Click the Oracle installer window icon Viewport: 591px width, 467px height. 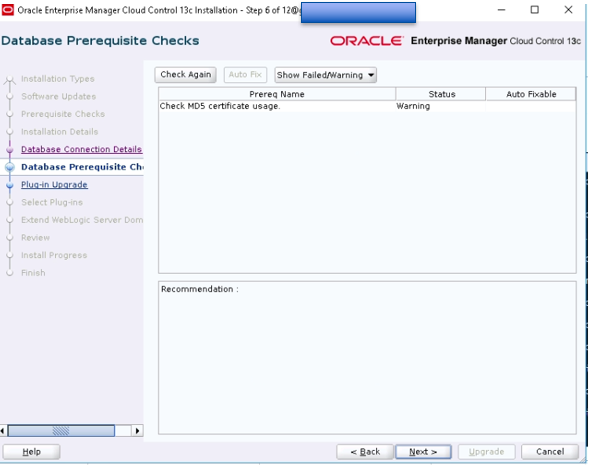[8, 10]
